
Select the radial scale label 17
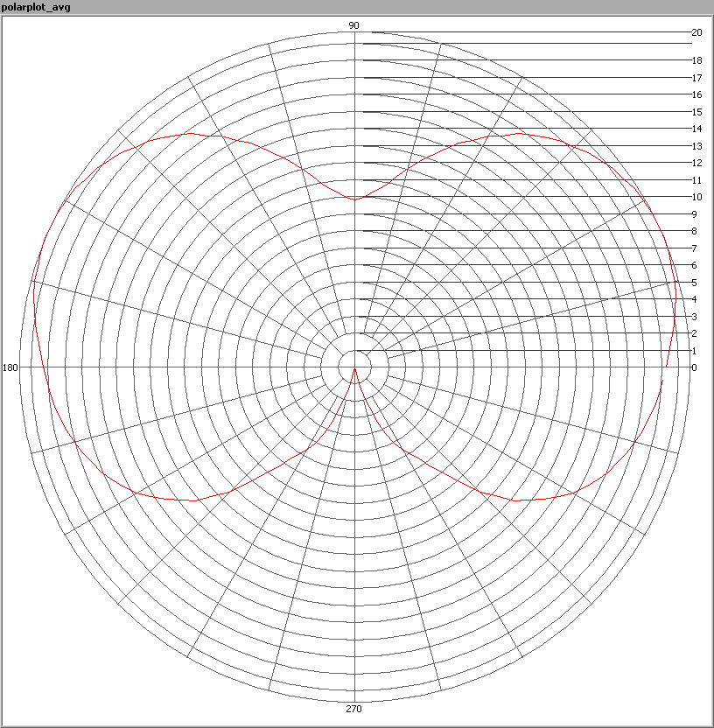[x=696, y=78]
